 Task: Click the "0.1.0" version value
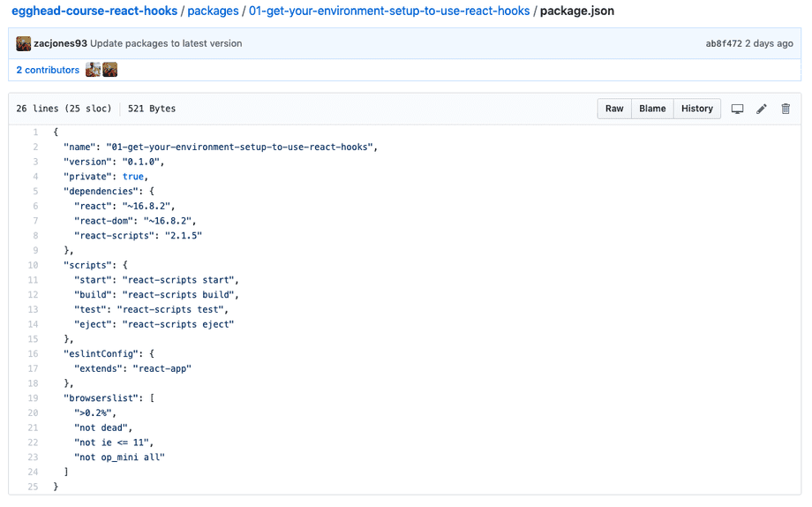pos(141,162)
